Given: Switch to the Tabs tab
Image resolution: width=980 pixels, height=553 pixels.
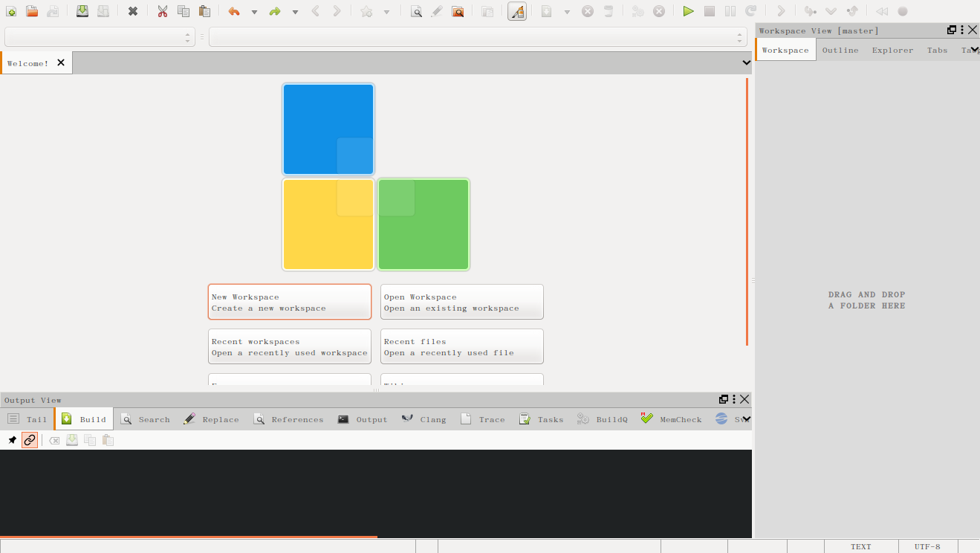Looking at the screenshot, I should pyautogui.click(x=938, y=50).
